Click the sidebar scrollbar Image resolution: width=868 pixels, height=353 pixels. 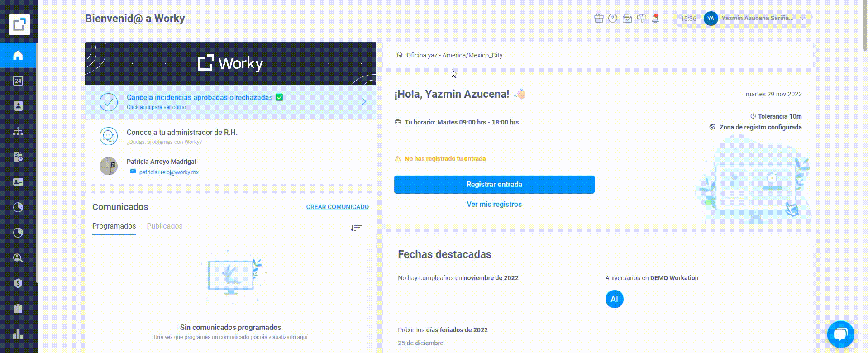(37, 163)
